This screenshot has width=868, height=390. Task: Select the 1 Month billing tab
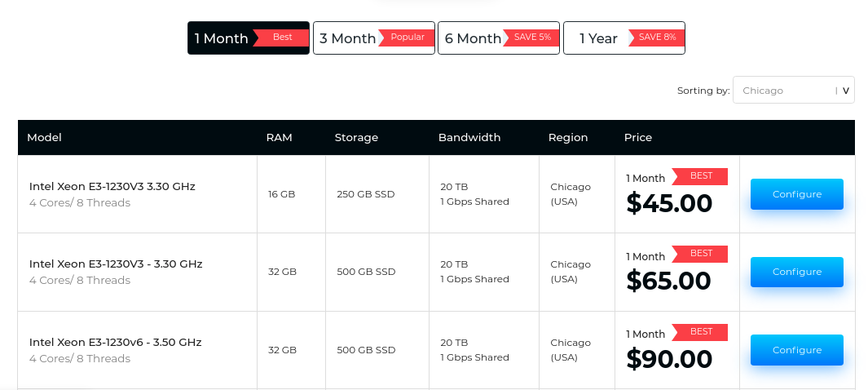tap(249, 38)
